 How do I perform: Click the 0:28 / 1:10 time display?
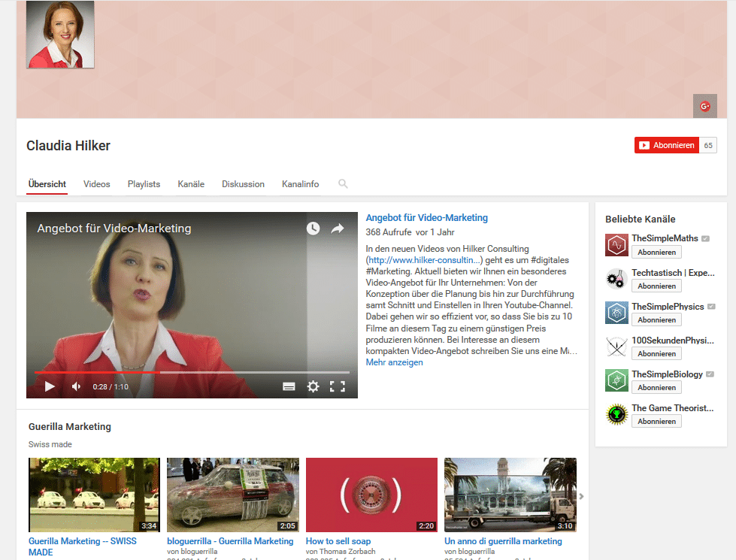(x=111, y=387)
